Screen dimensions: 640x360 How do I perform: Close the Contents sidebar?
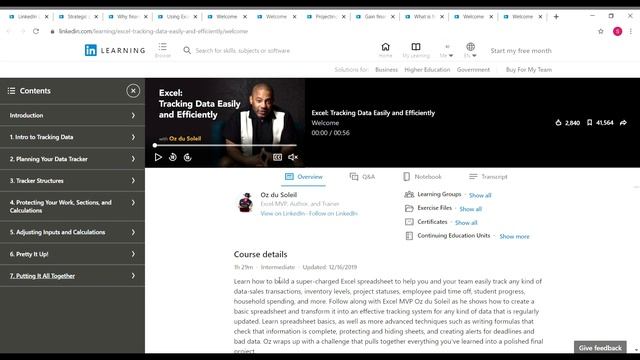click(x=133, y=91)
